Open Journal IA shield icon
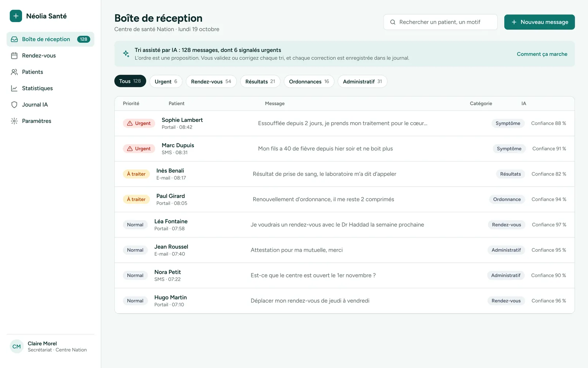The width and height of the screenshot is (588, 368). pyautogui.click(x=14, y=105)
